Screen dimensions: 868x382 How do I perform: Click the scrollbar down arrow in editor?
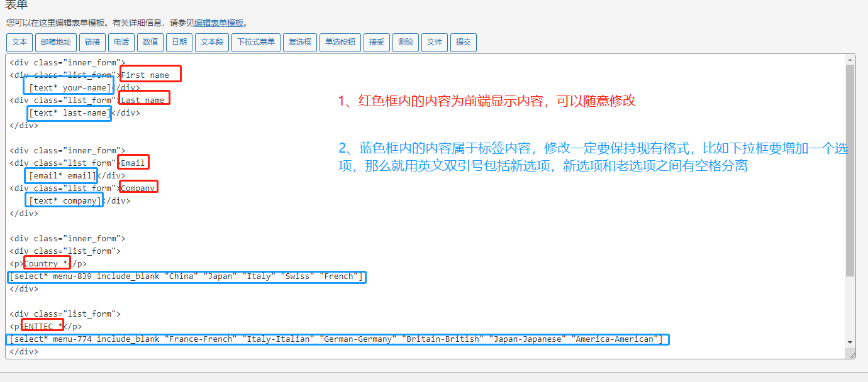tap(850, 342)
